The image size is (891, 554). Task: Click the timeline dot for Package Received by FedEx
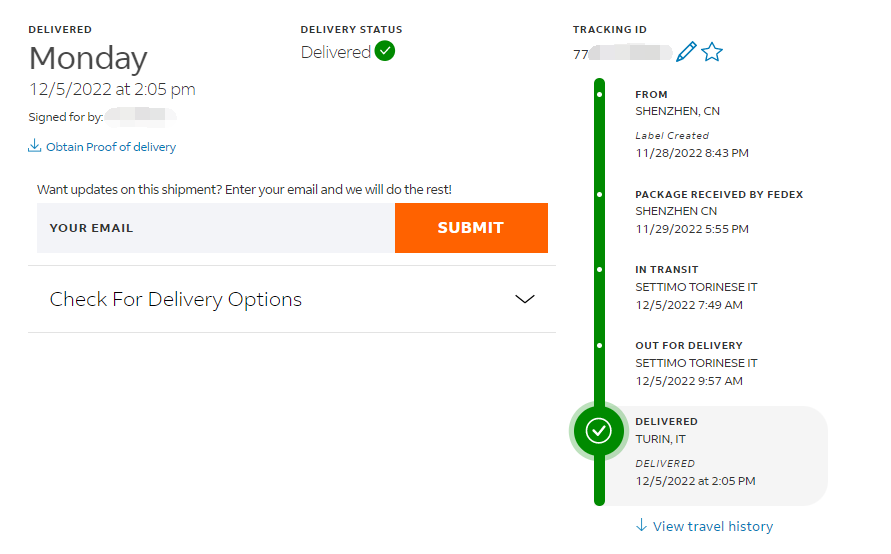pyautogui.click(x=599, y=194)
